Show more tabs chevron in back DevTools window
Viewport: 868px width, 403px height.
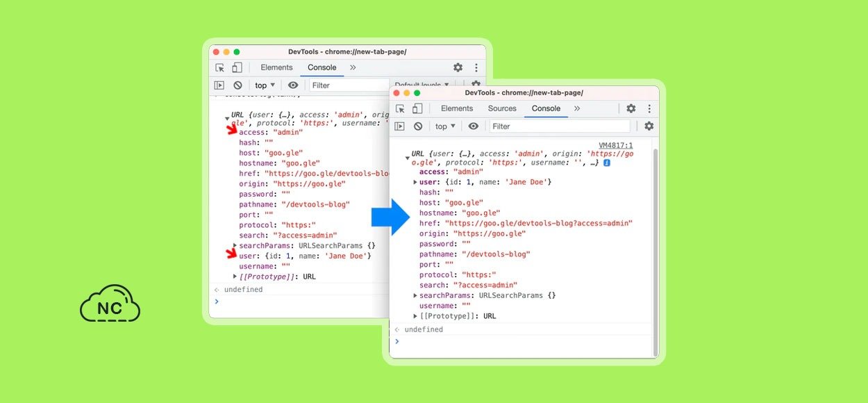point(353,67)
